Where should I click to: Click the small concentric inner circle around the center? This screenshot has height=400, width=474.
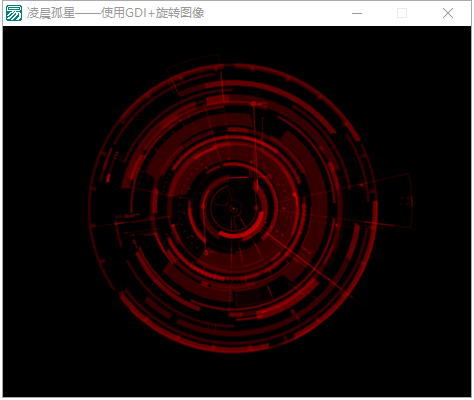click(x=234, y=209)
